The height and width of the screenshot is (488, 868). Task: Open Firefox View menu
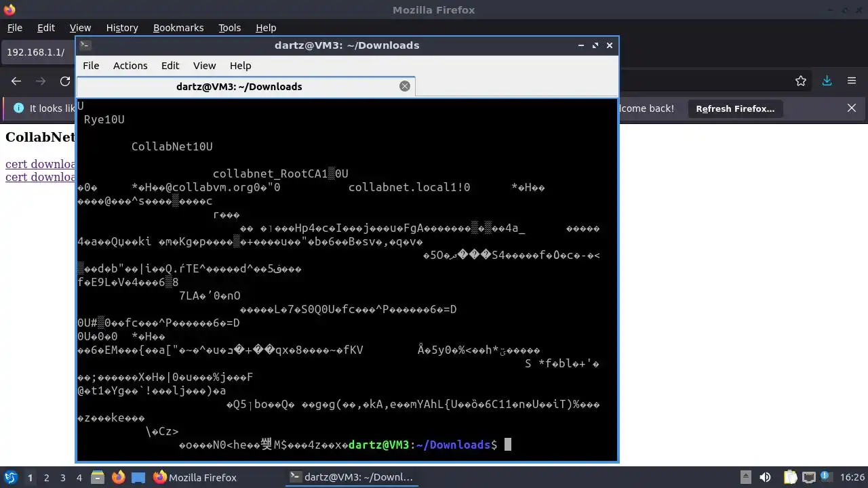(80, 28)
